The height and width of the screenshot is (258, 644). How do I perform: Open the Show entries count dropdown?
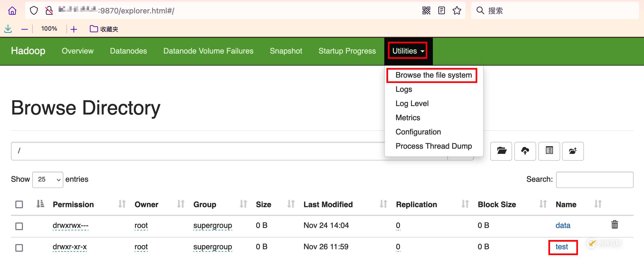48,180
